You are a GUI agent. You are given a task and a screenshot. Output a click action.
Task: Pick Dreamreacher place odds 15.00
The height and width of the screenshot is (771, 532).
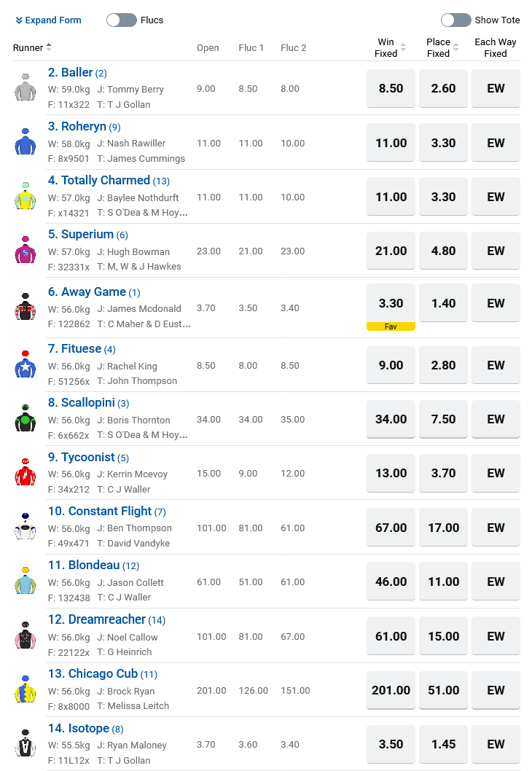click(x=443, y=636)
